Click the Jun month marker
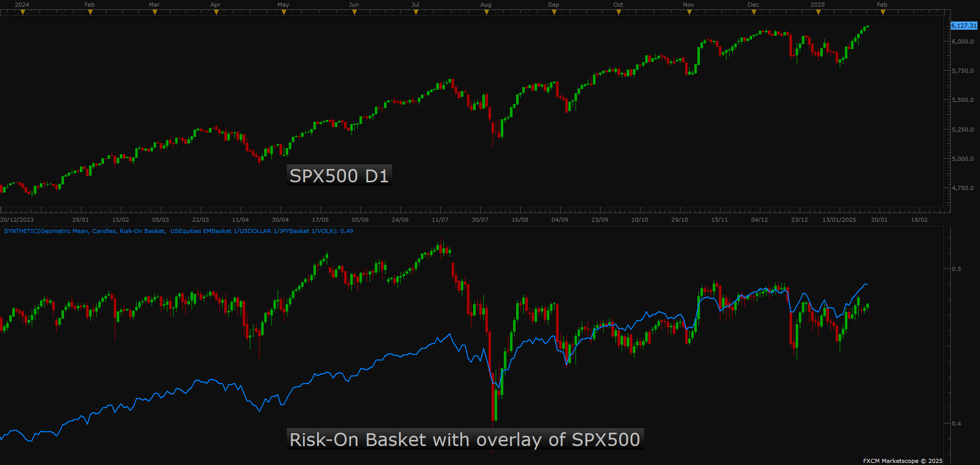This screenshot has height=465, width=980. (x=354, y=12)
